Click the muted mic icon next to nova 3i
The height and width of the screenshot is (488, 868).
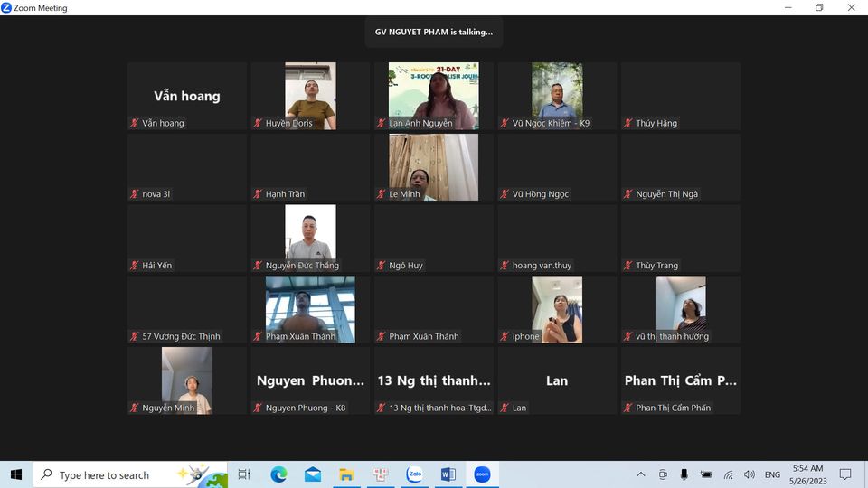pos(134,193)
